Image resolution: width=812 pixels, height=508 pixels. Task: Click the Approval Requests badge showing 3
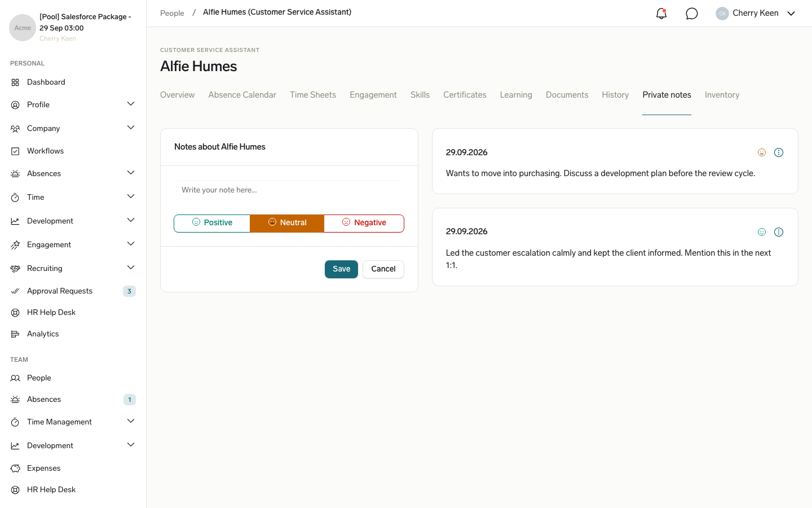click(129, 291)
